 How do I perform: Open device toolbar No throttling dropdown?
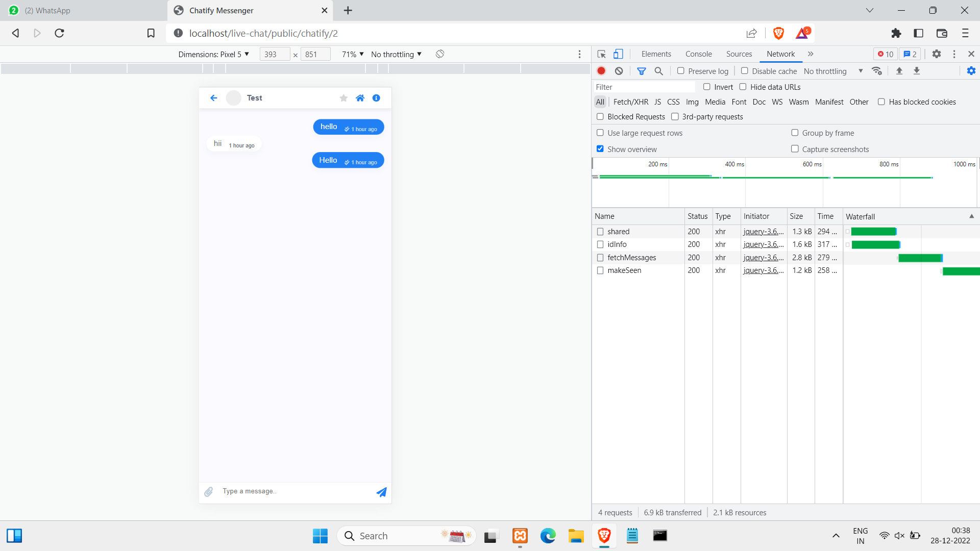tap(397, 54)
